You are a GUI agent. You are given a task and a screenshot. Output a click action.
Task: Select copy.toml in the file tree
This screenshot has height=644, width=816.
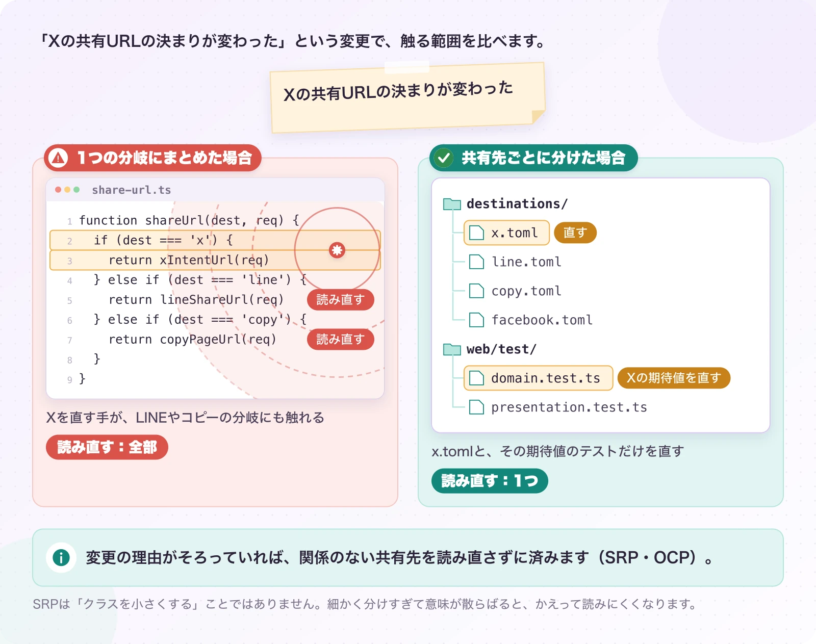click(x=526, y=291)
